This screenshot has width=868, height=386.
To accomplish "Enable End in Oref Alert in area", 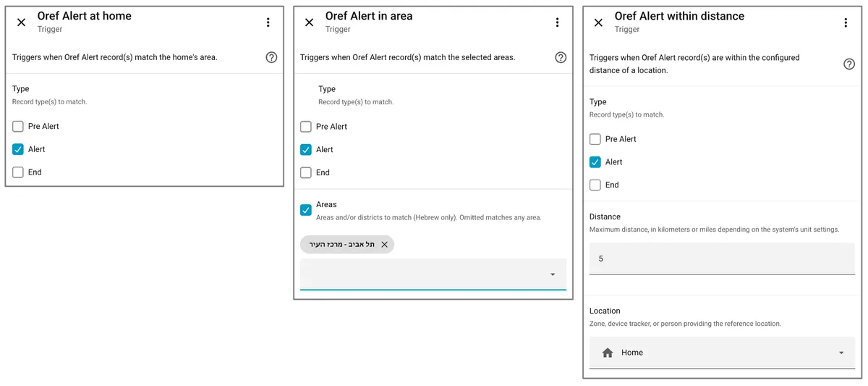I will [306, 173].
